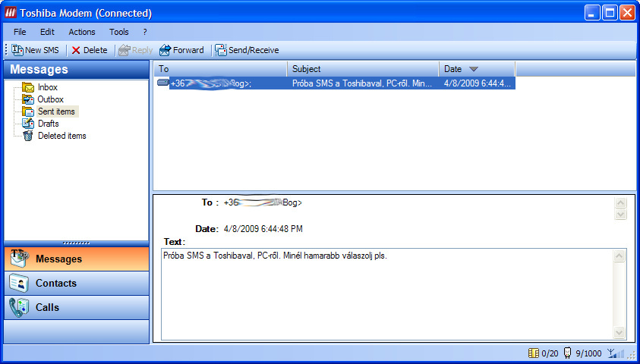Viewport: 640px width, 364px height.
Task: Click the New SMS toolbar button
Action: [x=35, y=50]
